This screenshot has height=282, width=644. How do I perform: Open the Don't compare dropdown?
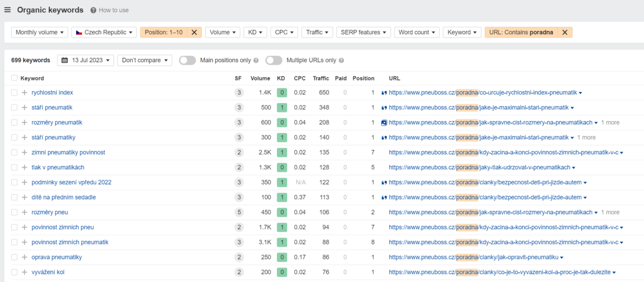pyautogui.click(x=144, y=61)
